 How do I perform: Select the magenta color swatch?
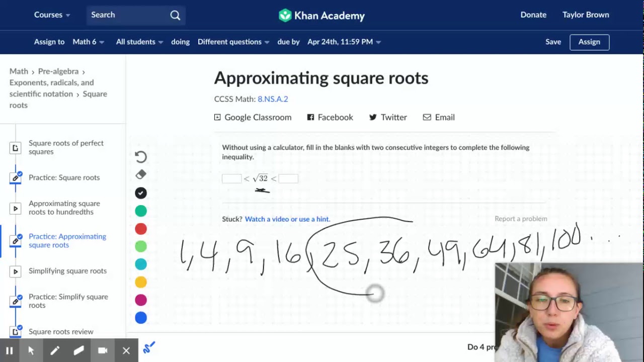pos(141,300)
